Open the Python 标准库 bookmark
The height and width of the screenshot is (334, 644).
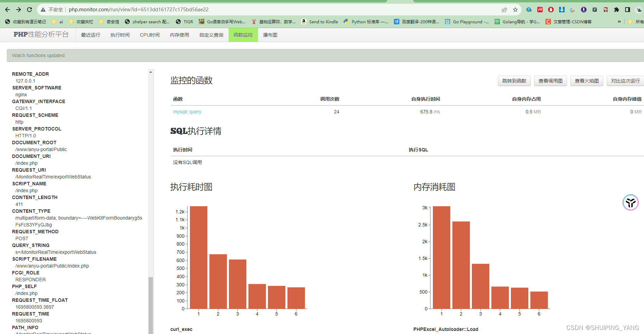pyautogui.click(x=366, y=22)
